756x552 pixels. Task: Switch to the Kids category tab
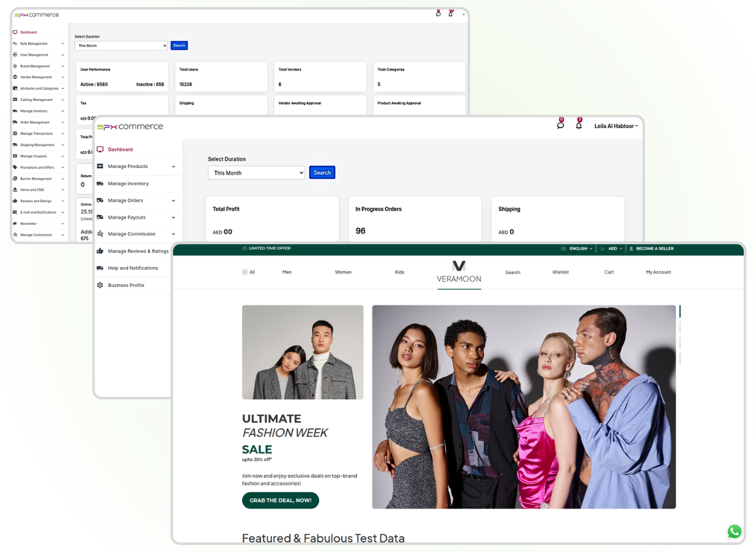pos(399,272)
